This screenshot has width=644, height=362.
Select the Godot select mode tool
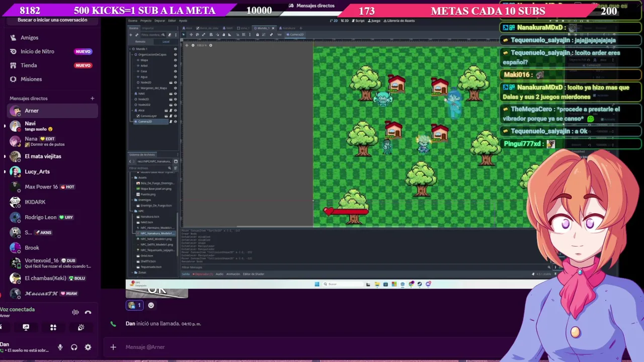click(184, 35)
